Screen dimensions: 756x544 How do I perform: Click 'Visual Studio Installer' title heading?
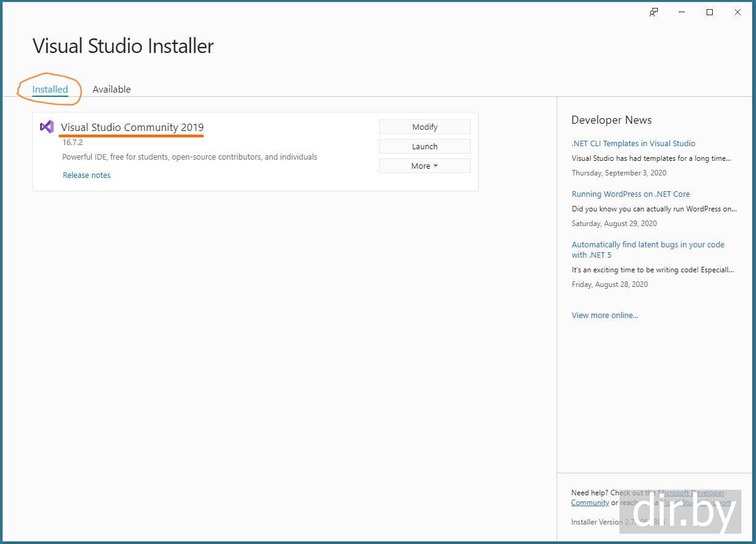[123, 46]
